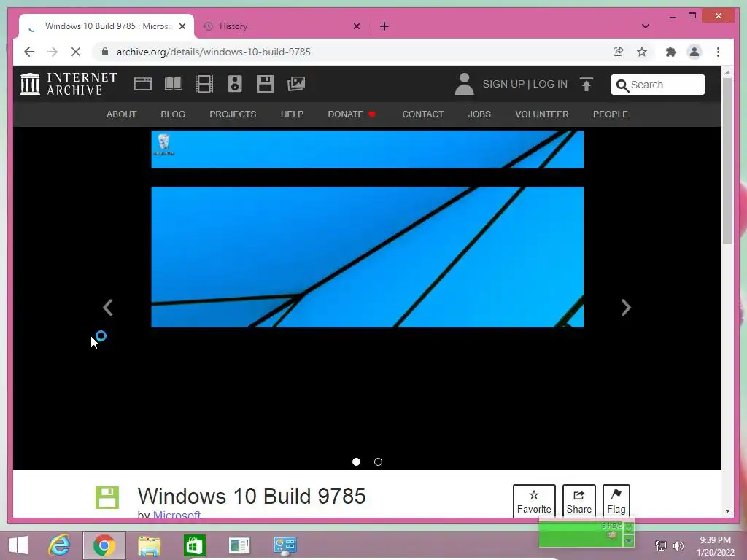Click the green software item icon
This screenshot has height=560, width=747.
point(107,497)
